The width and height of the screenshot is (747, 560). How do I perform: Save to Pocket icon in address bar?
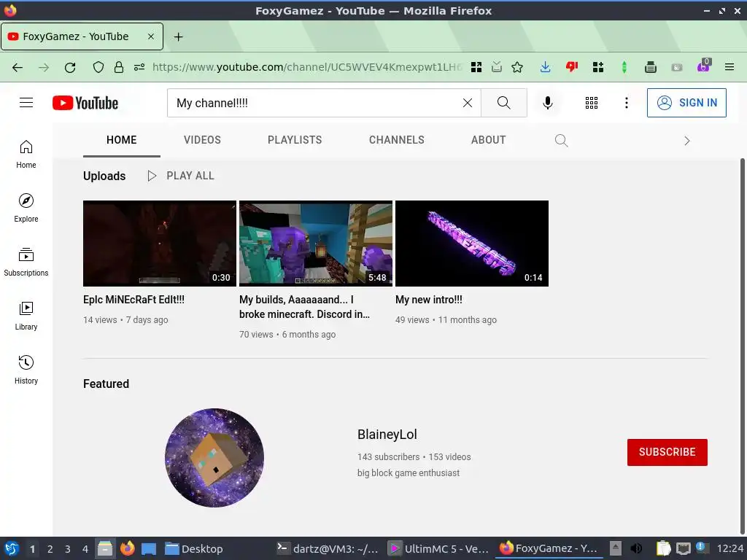tap(496, 68)
